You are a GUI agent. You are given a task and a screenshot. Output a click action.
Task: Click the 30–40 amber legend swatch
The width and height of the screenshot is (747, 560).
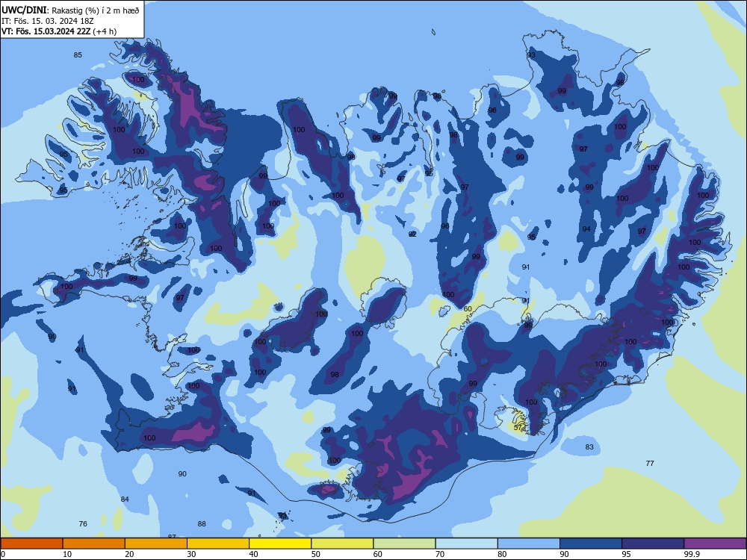click(x=218, y=544)
